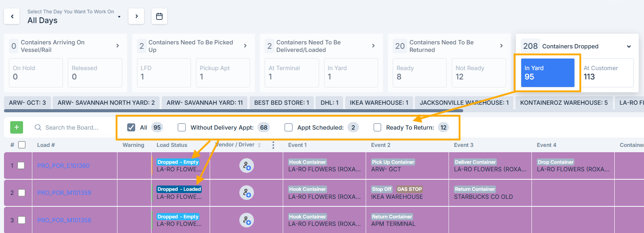This screenshot has width=644, height=233.
Task: Click Dropped - Loaded status in row 2
Action: click(179, 189)
